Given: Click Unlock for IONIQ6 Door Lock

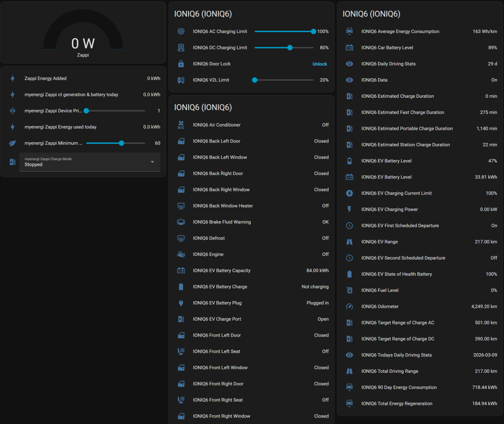Looking at the screenshot, I should coord(319,64).
